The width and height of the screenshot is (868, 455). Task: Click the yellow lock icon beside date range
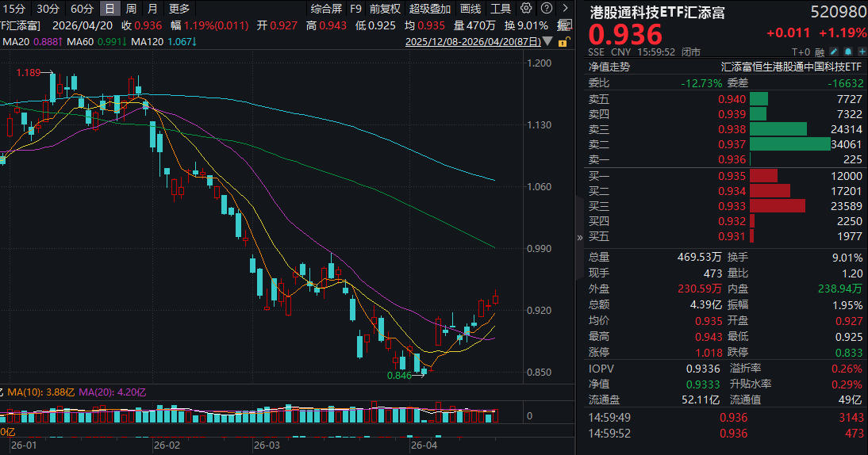[x=563, y=42]
